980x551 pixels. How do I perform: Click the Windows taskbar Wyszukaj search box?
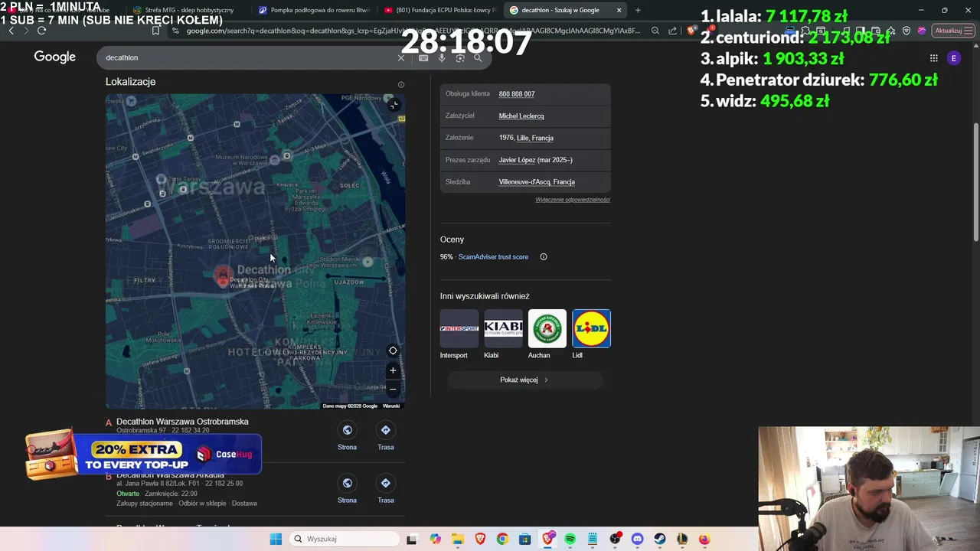point(343,539)
